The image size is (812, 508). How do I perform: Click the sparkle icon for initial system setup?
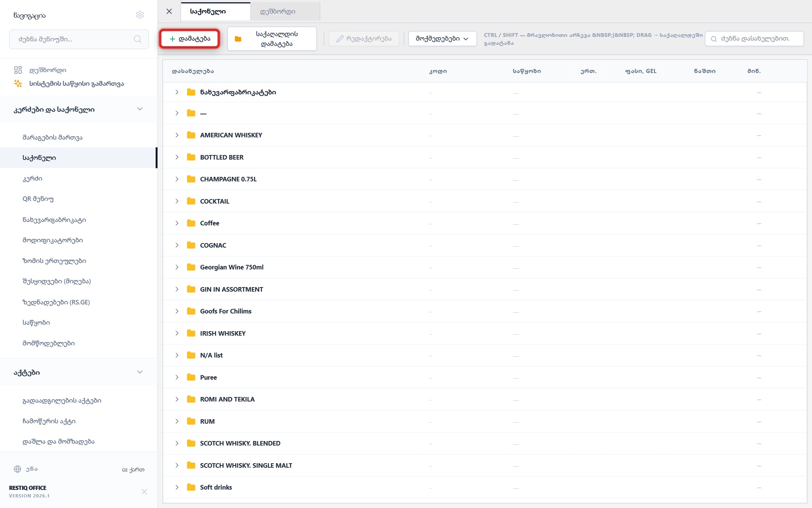[18, 84]
